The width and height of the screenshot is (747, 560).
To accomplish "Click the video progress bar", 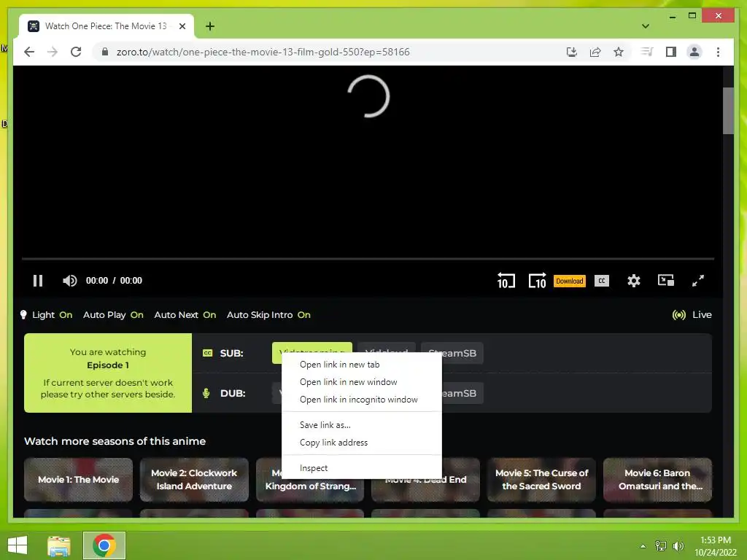I will point(368,259).
